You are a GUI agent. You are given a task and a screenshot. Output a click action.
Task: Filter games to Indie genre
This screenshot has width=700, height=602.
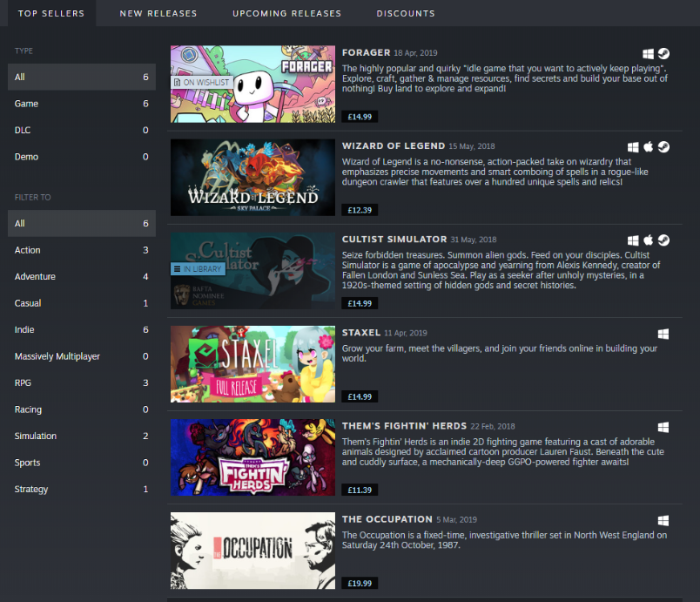[x=82, y=329]
